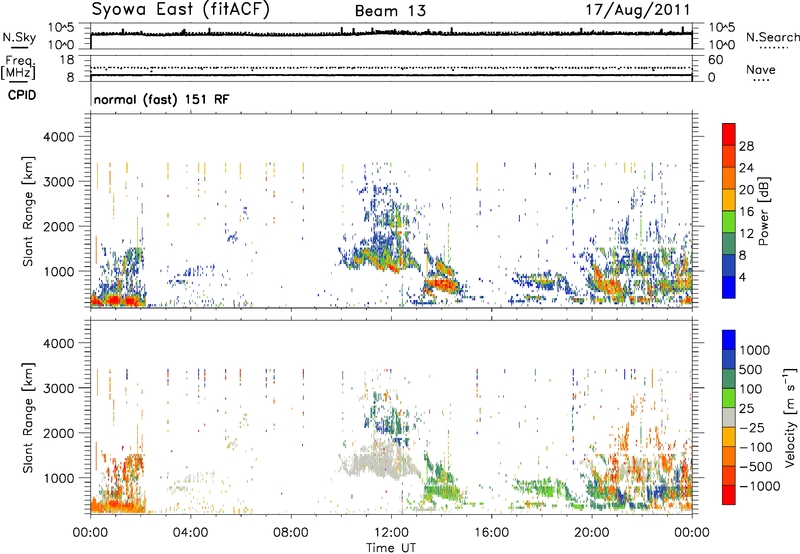Click Power colorbar tick label '16'
The height and width of the screenshot is (554, 800).
coord(746,212)
